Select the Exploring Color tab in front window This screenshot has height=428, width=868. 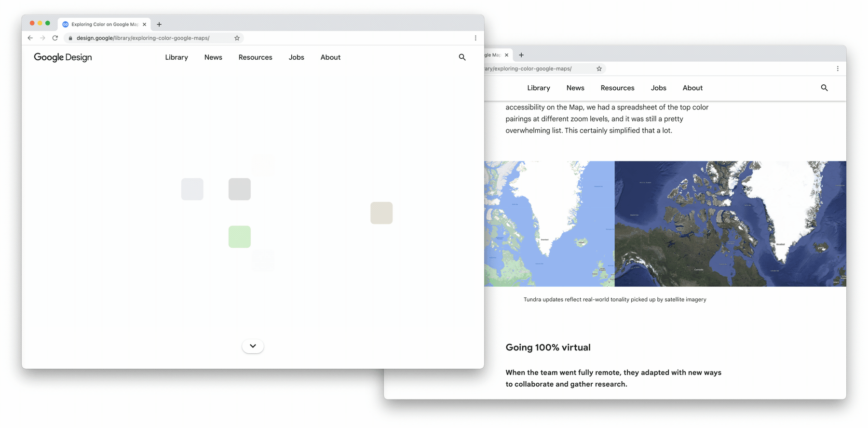[104, 24]
